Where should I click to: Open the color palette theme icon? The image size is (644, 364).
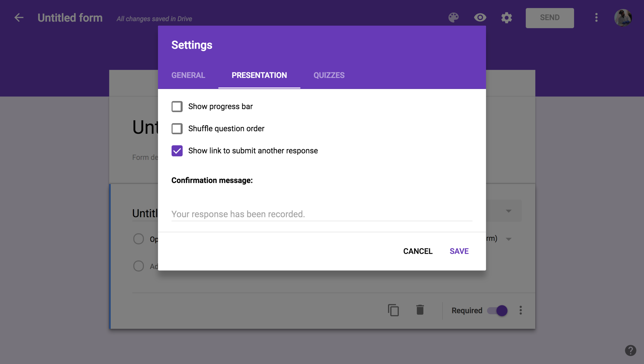454,18
